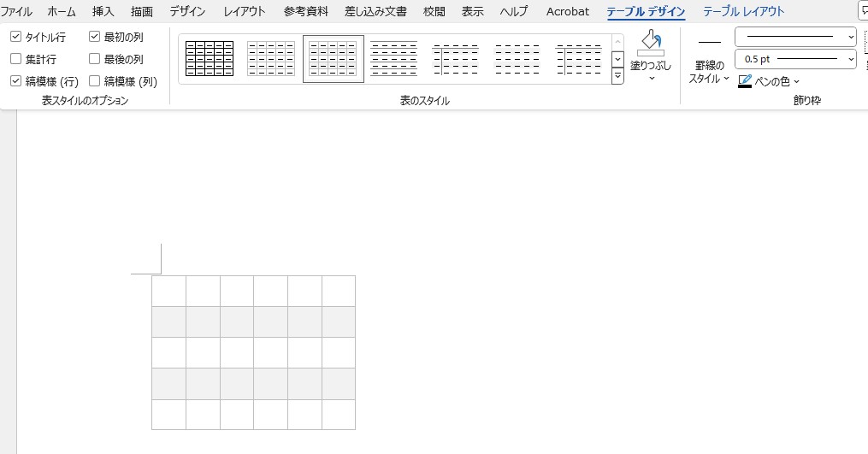This screenshot has height=454, width=868.
Task: Enable the 集計行 checkbox
Action: click(x=16, y=59)
